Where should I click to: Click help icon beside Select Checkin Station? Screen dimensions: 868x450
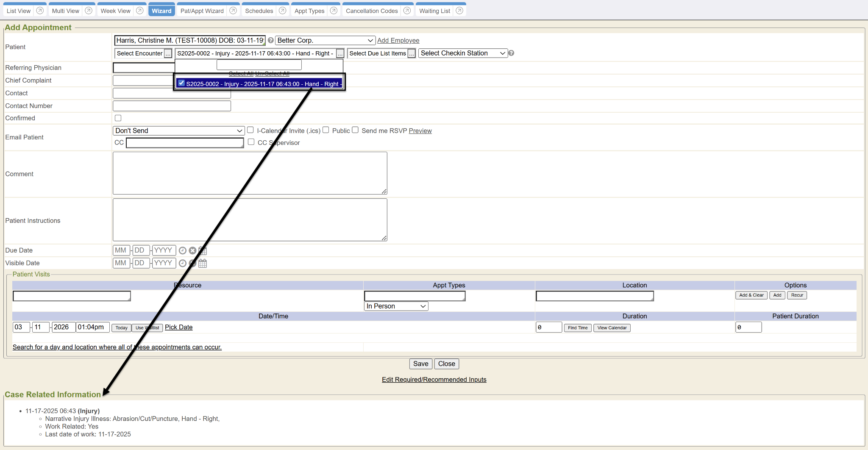point(511,53)
